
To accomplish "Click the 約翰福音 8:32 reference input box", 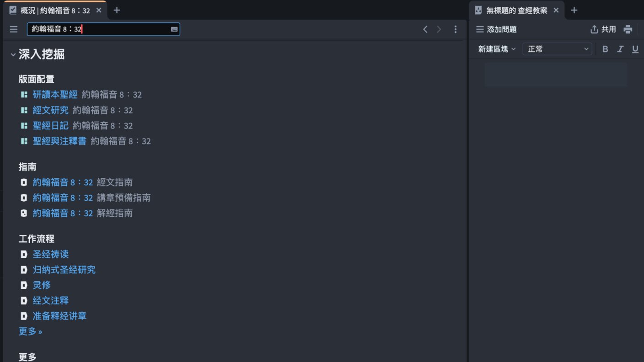I will tap(98, 29).
